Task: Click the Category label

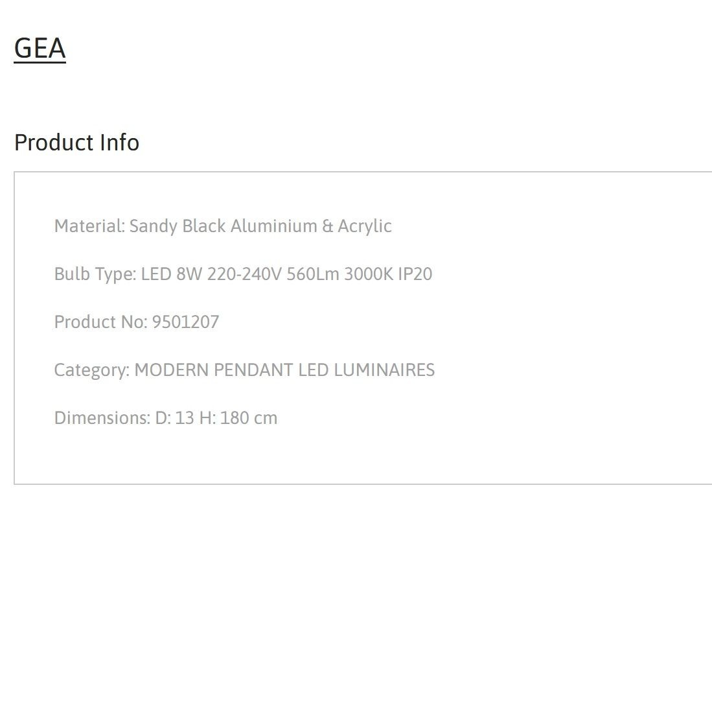Action: click(92, 371)
